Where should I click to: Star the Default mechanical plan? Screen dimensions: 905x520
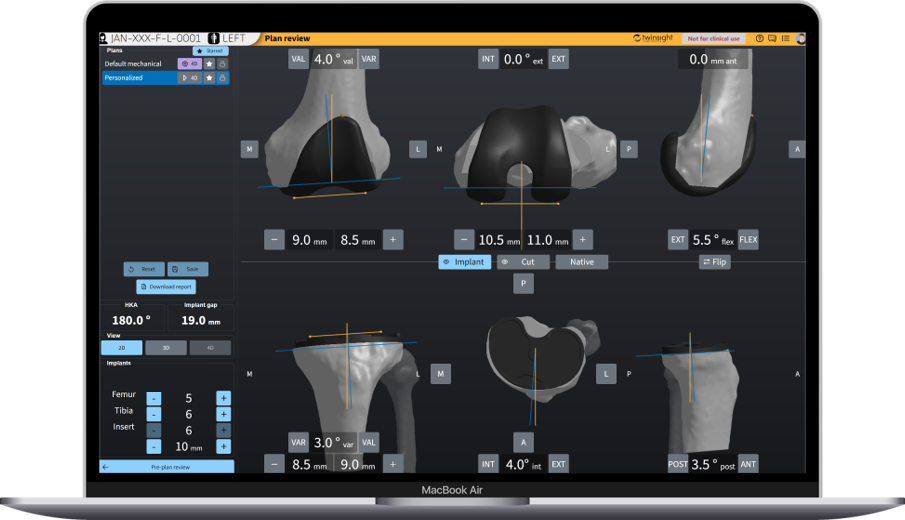[210, 64]
